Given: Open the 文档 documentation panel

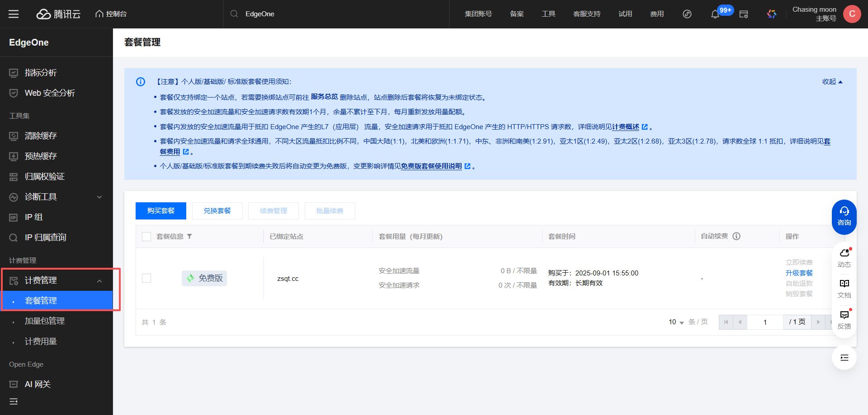Looking at the screenshot, I should click(x=844, y=289).
